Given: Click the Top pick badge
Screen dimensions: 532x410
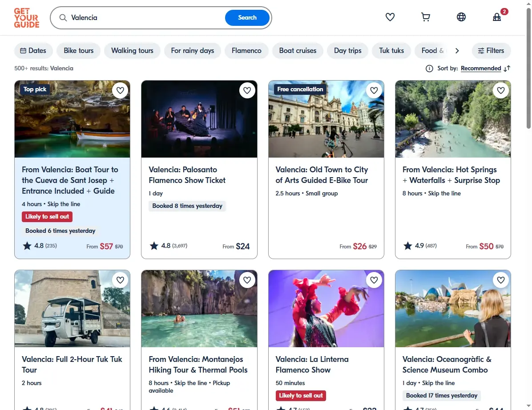Looking at the screenshot, I should 35,89.
